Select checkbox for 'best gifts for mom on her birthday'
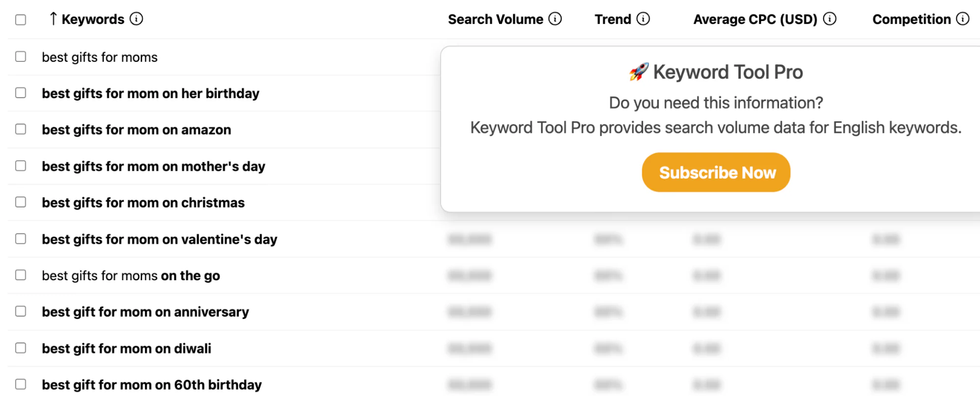This screenshot has height=396, width=980. (20, 93)
